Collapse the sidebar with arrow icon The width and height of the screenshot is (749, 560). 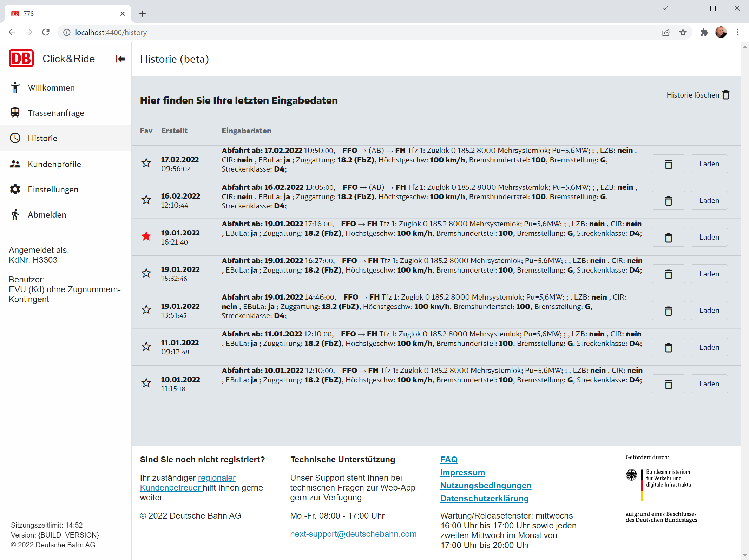click(120, 59)
